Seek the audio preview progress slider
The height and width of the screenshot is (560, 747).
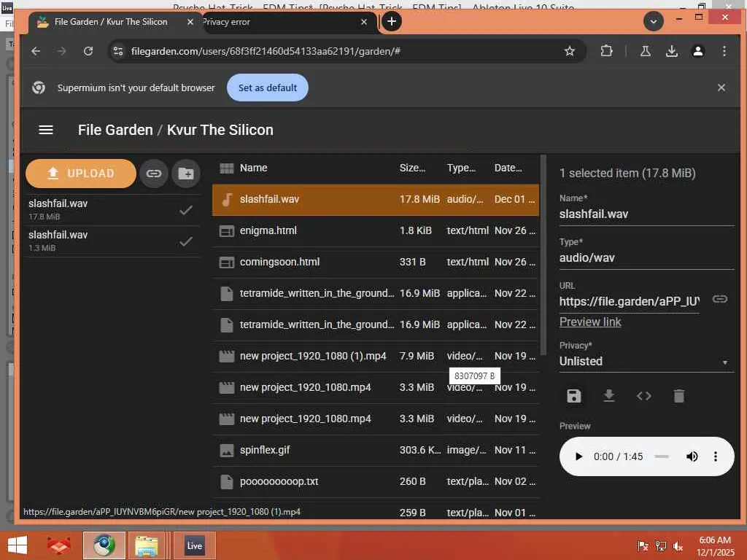tap(661, 456)
